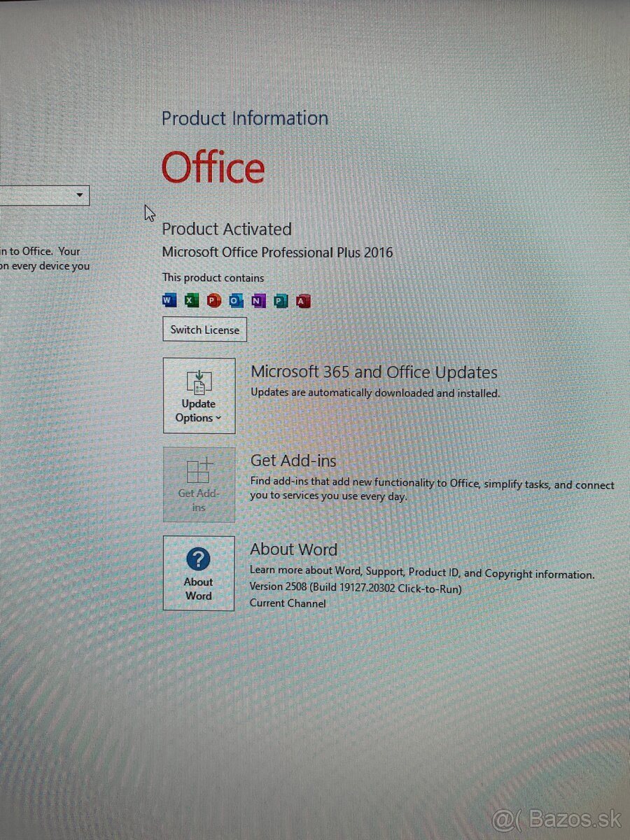
Task: Click the Switch License button
Action: point(204,330)
